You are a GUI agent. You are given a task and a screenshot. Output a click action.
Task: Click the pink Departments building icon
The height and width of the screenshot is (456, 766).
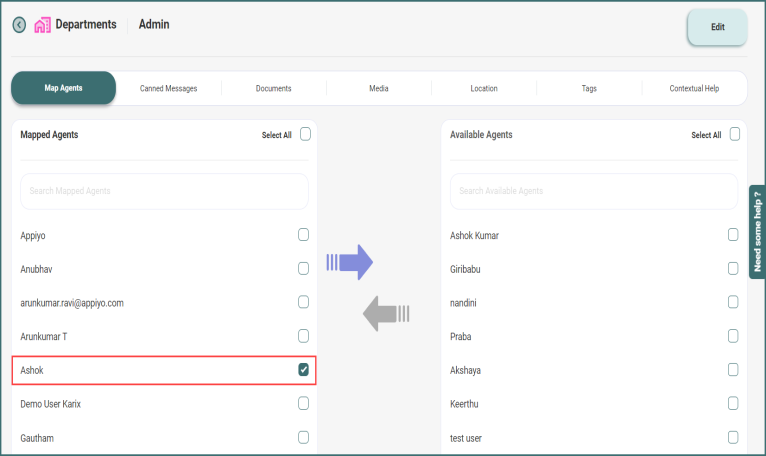point(42,25)
